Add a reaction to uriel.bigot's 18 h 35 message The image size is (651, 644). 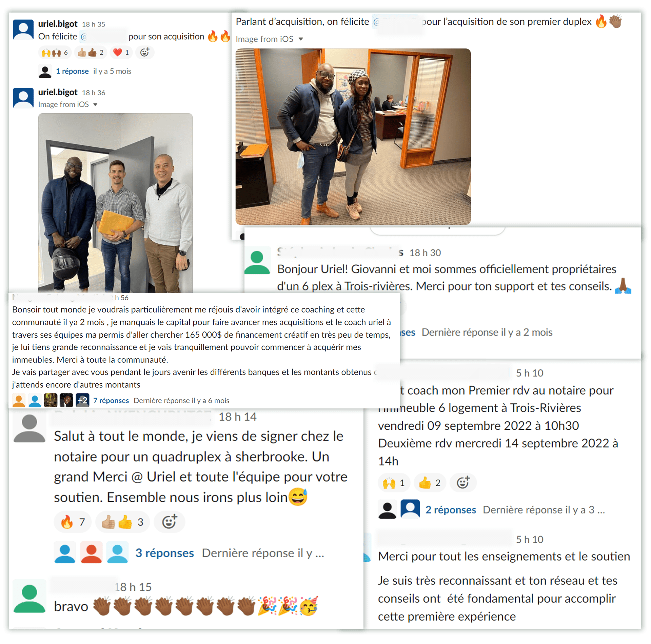pos(145,53)
